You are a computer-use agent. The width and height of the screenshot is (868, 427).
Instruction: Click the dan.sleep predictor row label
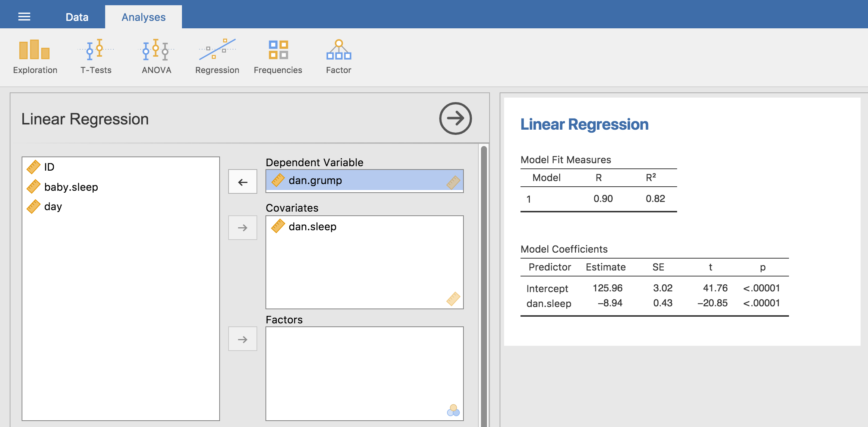[548, 304]
